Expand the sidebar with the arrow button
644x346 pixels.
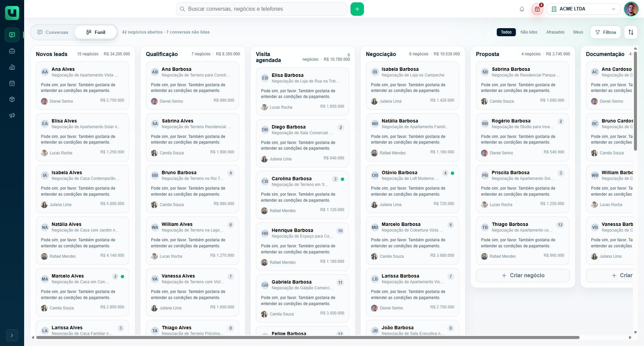click(12, 335)
